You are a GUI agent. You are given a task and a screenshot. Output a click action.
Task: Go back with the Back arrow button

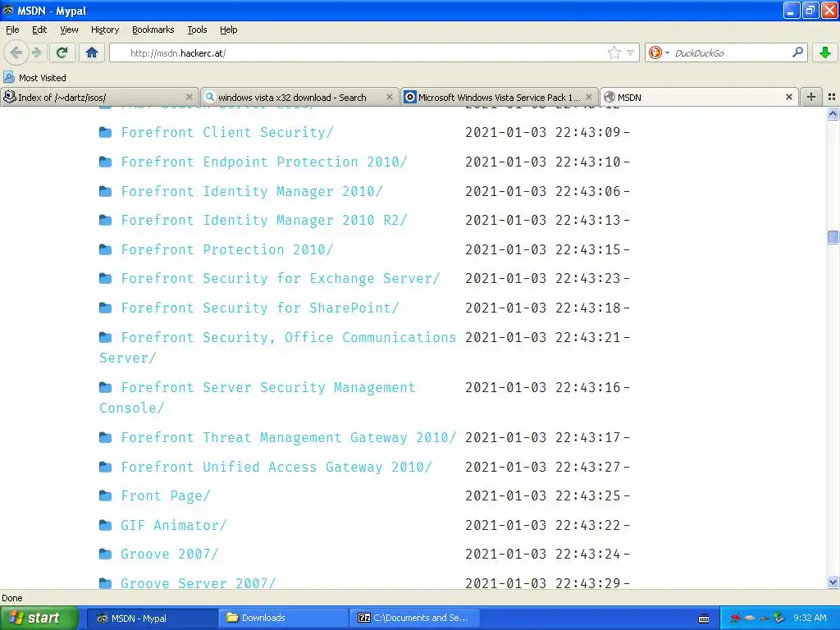[16, 52]
